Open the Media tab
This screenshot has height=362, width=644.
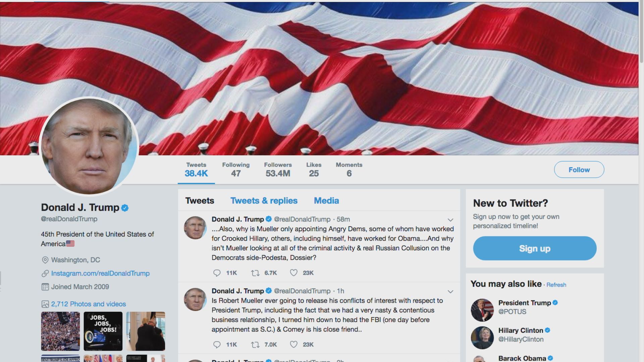point(326,200)
